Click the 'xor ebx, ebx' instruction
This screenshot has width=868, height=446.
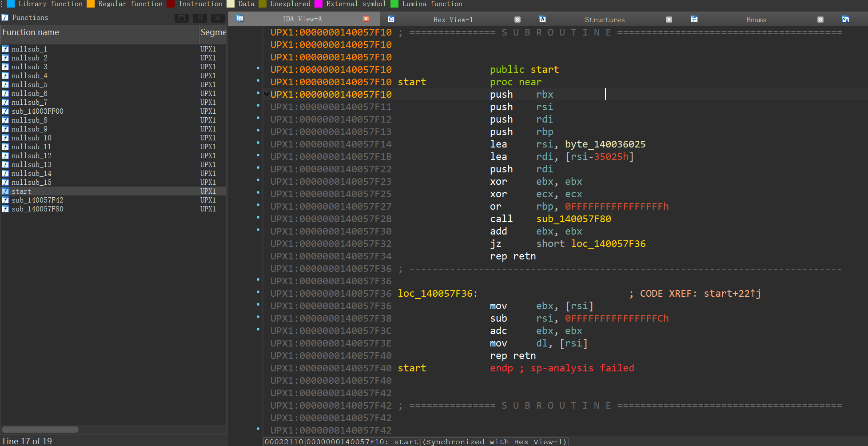[536, 182]
